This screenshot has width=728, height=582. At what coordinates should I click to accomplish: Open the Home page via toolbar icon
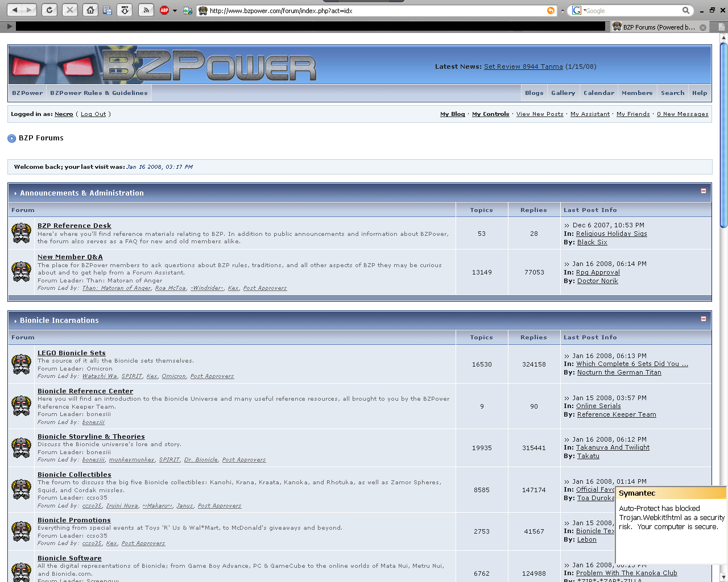point(90,10)
